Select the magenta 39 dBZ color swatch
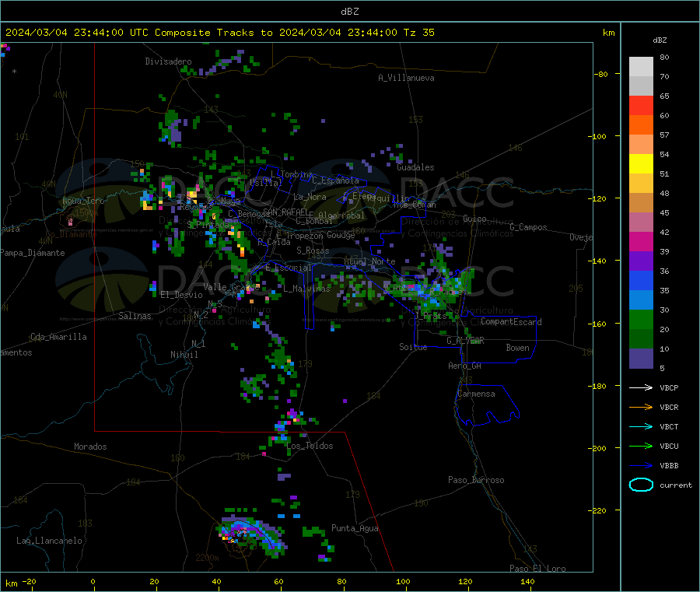700x592 pixels. pos(641,241)
